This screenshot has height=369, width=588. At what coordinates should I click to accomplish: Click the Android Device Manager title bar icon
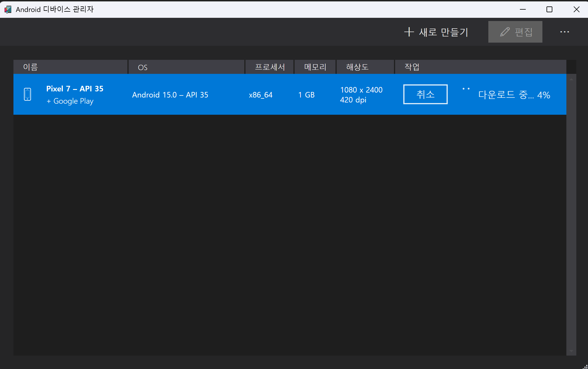pos(8,9)
